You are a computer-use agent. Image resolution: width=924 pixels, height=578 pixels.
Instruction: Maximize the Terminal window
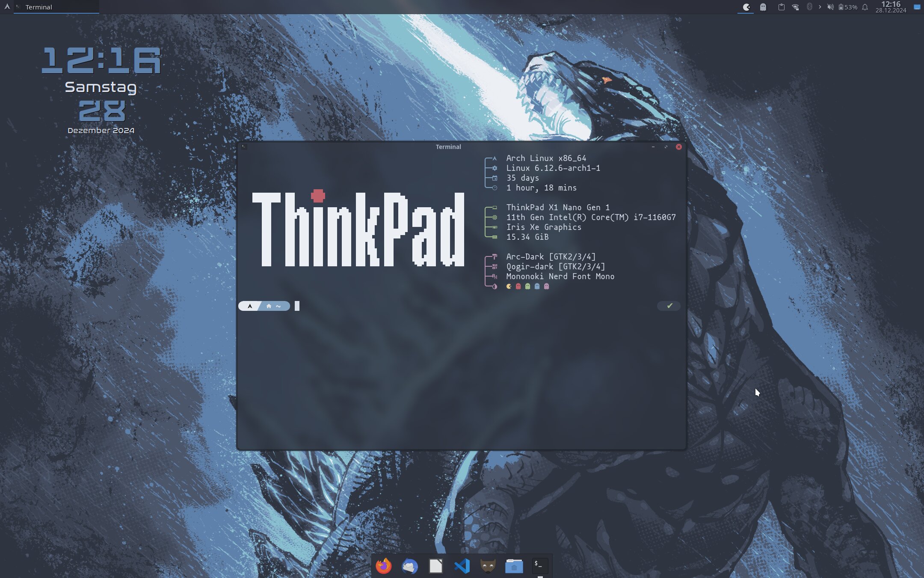tap(666, 147)
